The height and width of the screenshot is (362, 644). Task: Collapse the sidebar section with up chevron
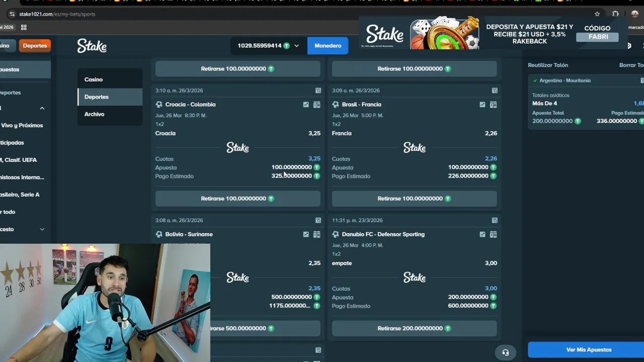click(42, 108)
